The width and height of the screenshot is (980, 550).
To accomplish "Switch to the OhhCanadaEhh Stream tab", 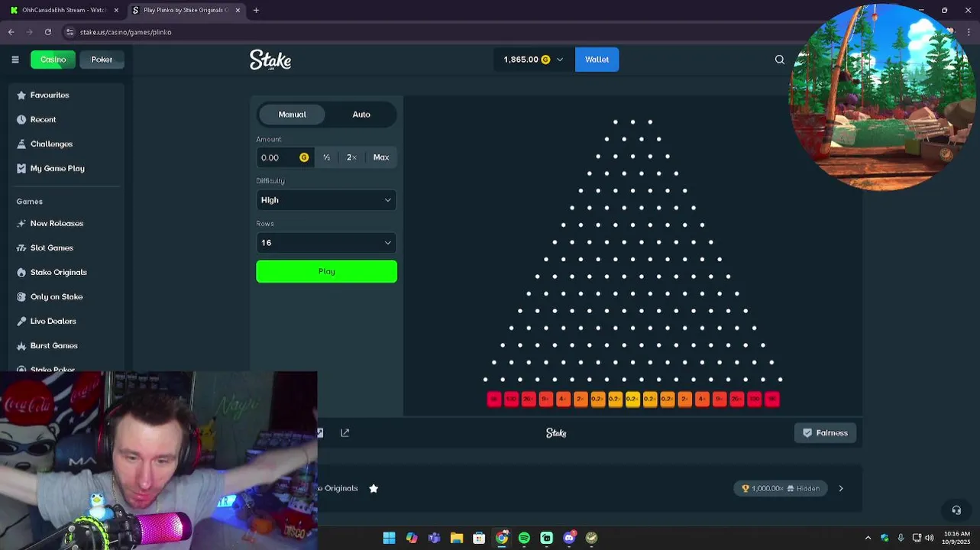I will [64, 10].
